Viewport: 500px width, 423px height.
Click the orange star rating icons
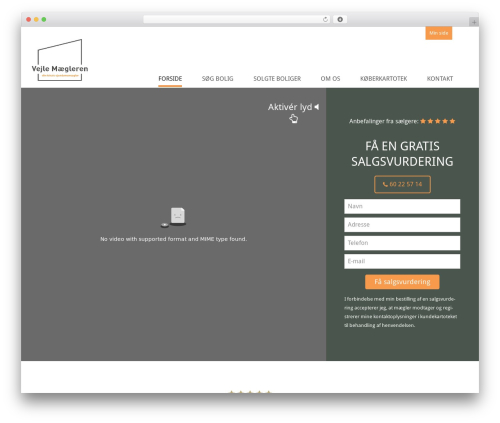point(438,121)
